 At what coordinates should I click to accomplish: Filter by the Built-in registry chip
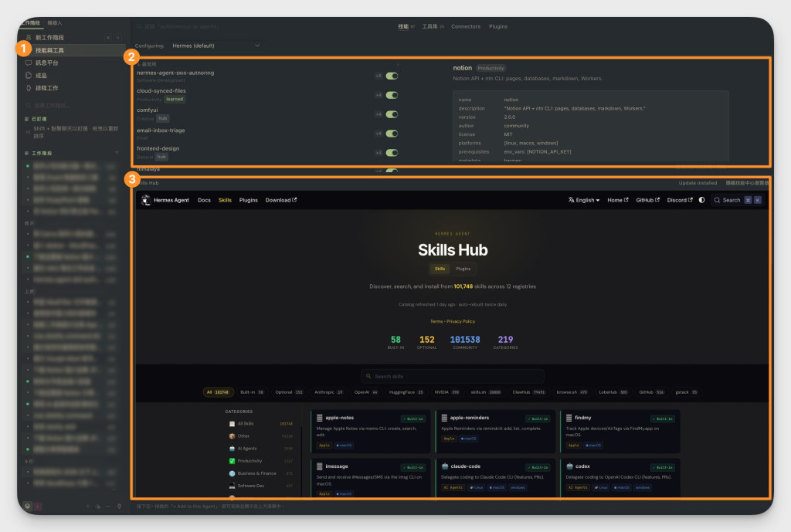253,392
